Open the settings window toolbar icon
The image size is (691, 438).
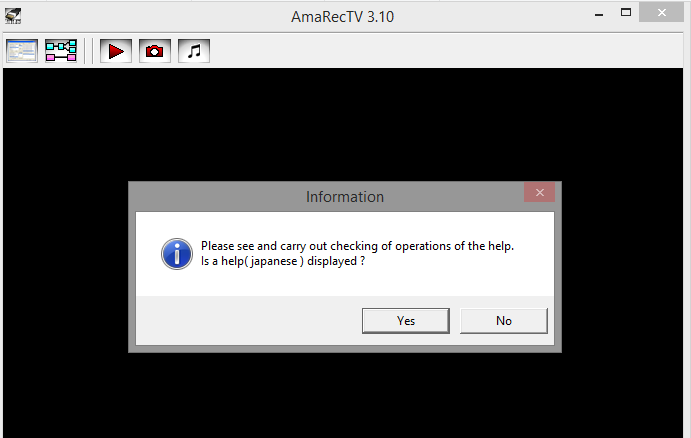click(x=21, y=50)
